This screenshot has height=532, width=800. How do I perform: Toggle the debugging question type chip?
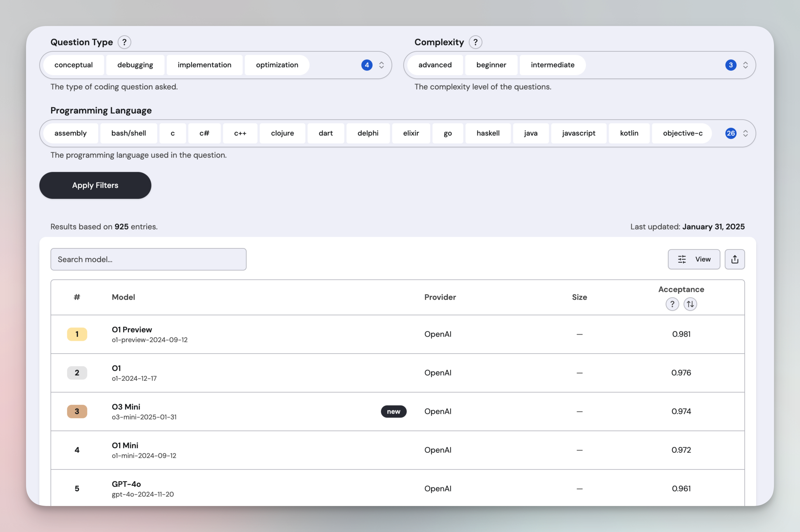(x=135, y=65)
